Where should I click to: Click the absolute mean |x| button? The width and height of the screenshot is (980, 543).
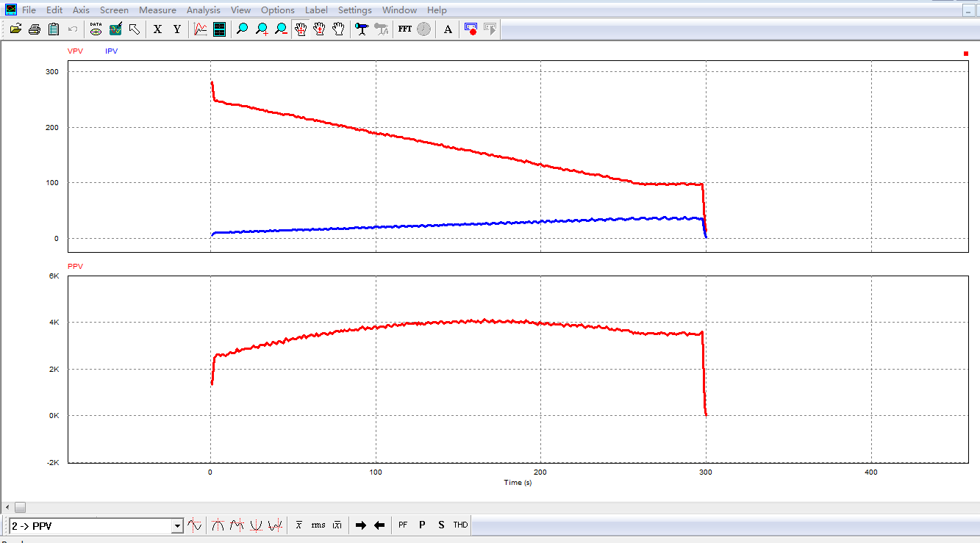337,525
